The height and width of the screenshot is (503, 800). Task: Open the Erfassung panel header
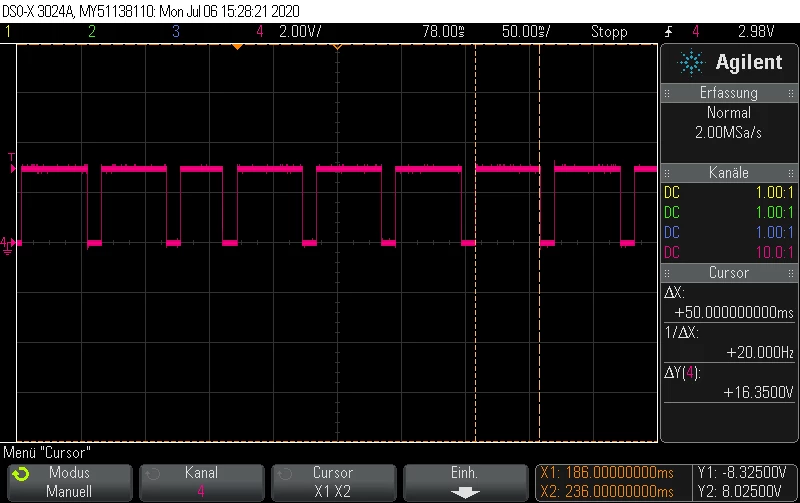[729, 93]
